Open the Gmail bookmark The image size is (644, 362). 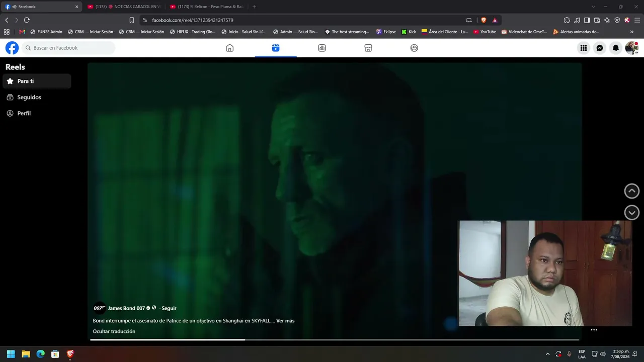[x=22, y=32]
